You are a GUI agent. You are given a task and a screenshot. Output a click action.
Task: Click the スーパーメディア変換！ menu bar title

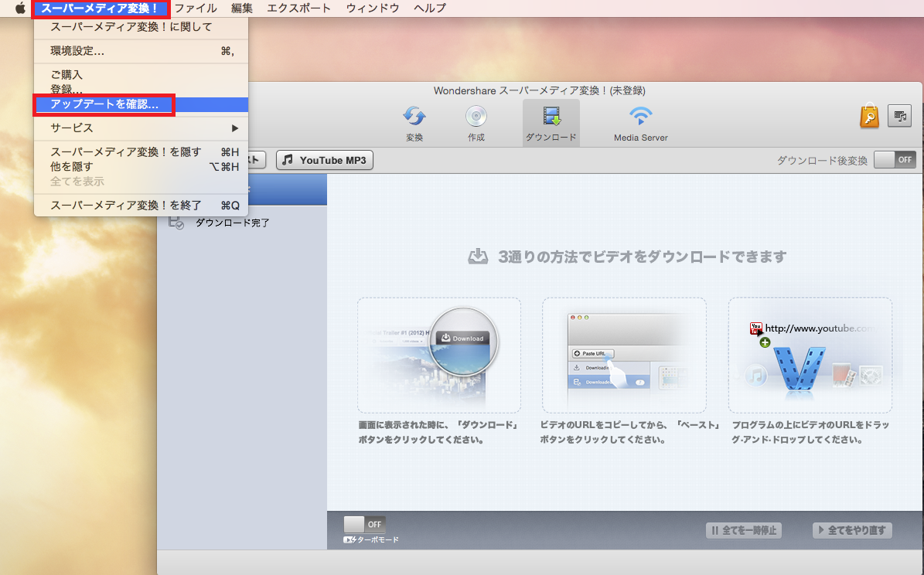[101, 9]
